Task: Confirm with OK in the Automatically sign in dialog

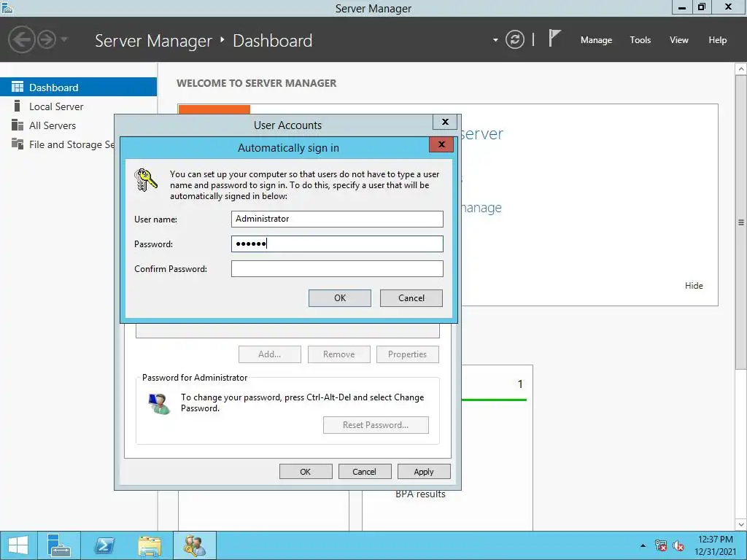Action: (x=340, y=298)
